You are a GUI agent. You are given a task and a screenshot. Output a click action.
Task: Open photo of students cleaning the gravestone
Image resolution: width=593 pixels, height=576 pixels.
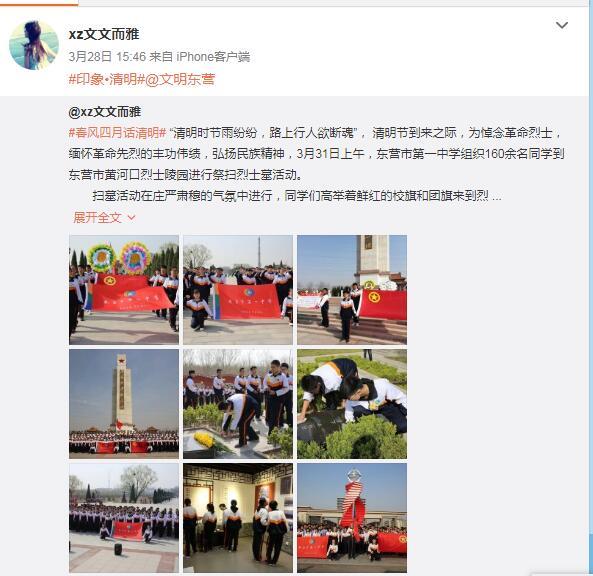pyautogui.click(x=352, y=404)
